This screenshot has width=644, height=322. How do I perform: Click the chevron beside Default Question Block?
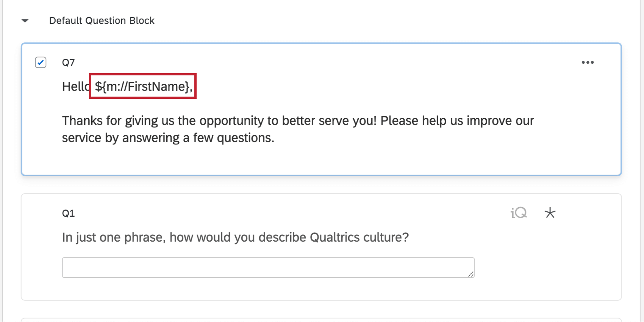point(25,21)
